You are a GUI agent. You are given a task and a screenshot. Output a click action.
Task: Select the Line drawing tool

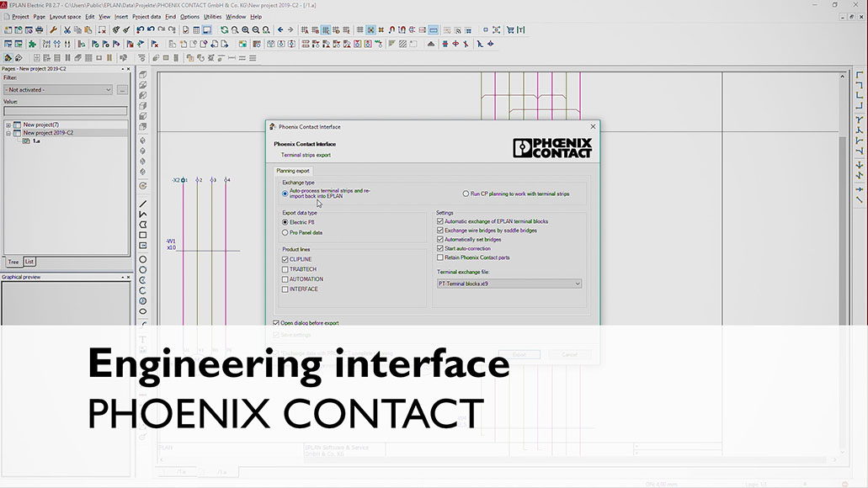(143, 204)
